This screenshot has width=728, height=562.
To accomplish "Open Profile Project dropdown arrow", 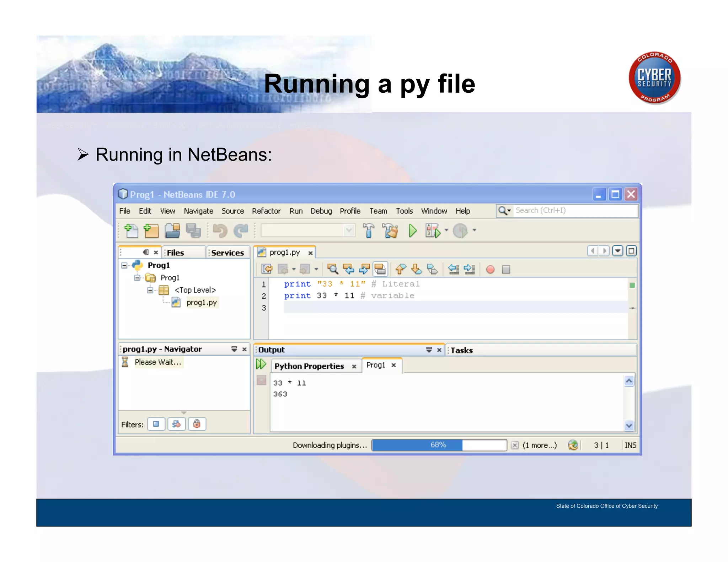I will point(474,230).
